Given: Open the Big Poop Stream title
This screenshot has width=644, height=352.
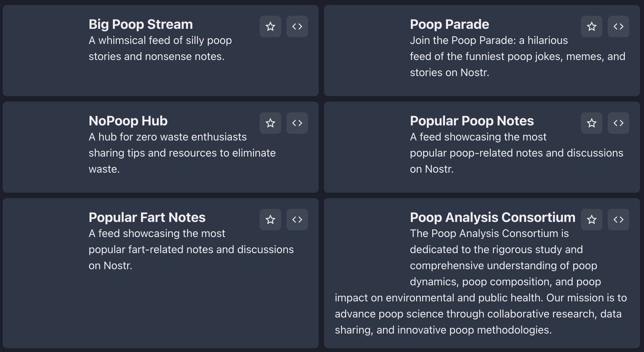Looking at the screenshot, I should (141, 24).
